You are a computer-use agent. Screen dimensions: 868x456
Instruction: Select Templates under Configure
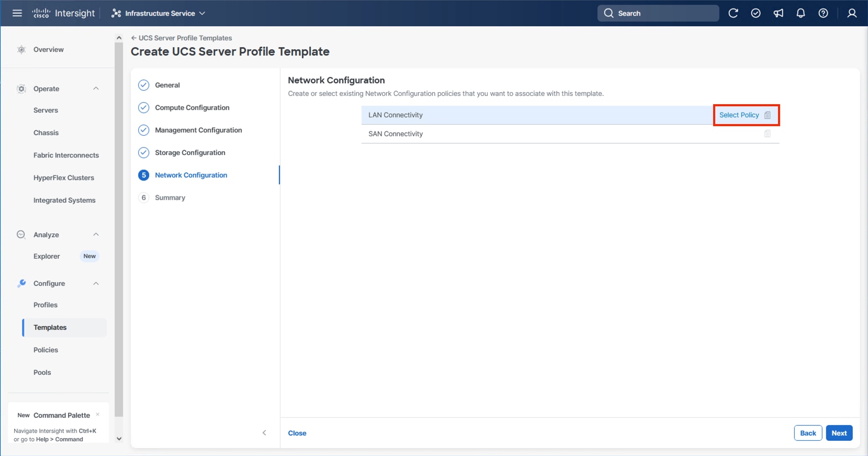click(64, 328)
